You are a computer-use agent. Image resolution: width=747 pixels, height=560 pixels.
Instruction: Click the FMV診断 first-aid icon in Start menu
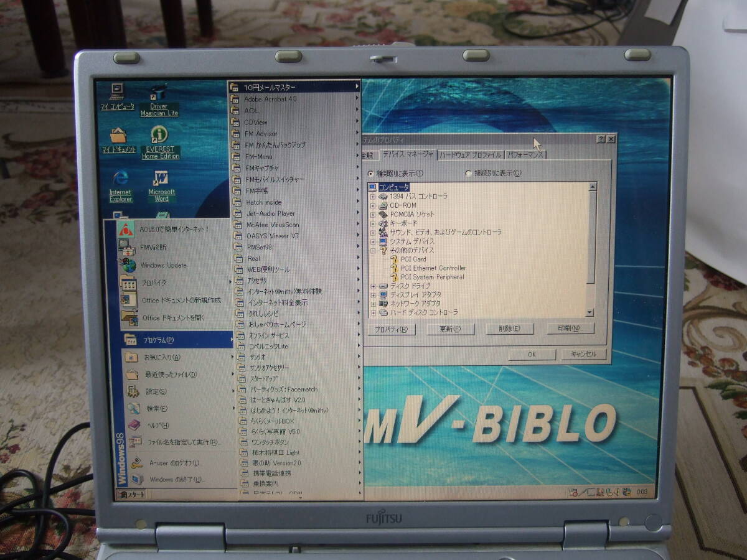(126, 247)
